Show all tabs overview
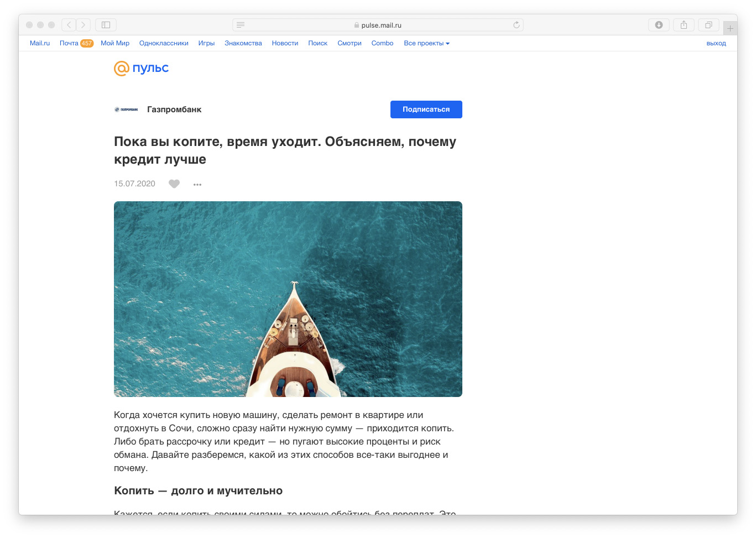Viewport: 756px width, 538px height. 708,25
